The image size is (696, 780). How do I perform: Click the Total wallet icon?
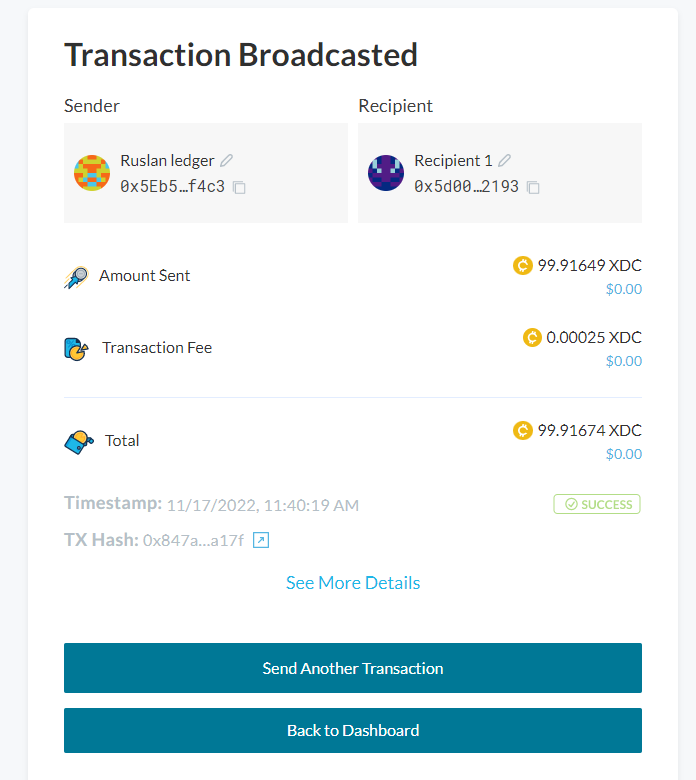pyautogui.click(x=79, y=441)
